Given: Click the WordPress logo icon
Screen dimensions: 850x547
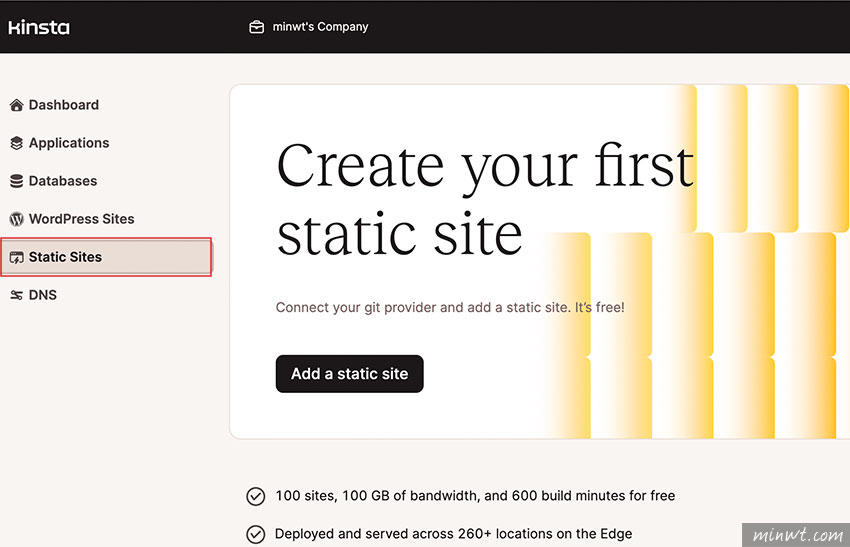Looking at the screenshot, I should [x=17, y=219].
